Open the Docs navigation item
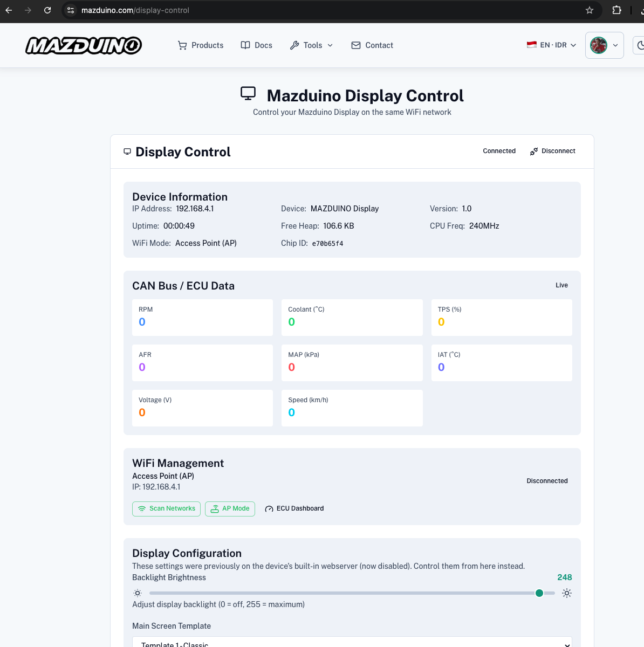 [x=256, y=45]
